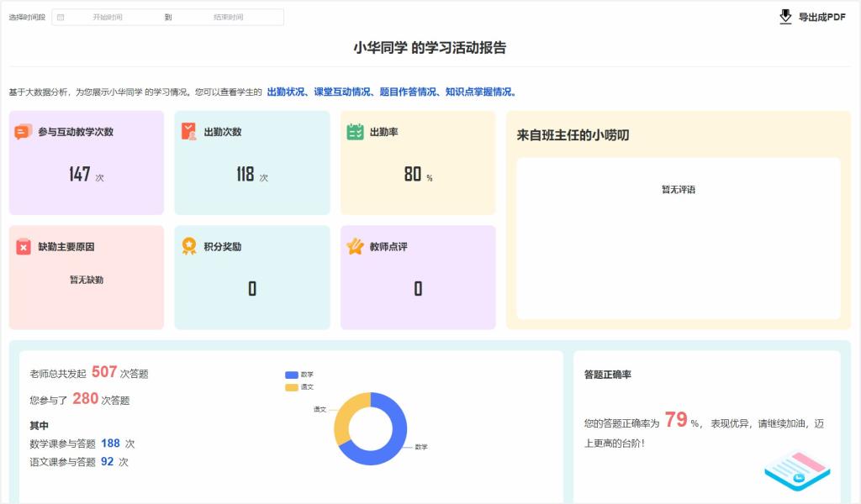
Task: Toggle the 数学 legend item in chart
Action: point(299,375)
